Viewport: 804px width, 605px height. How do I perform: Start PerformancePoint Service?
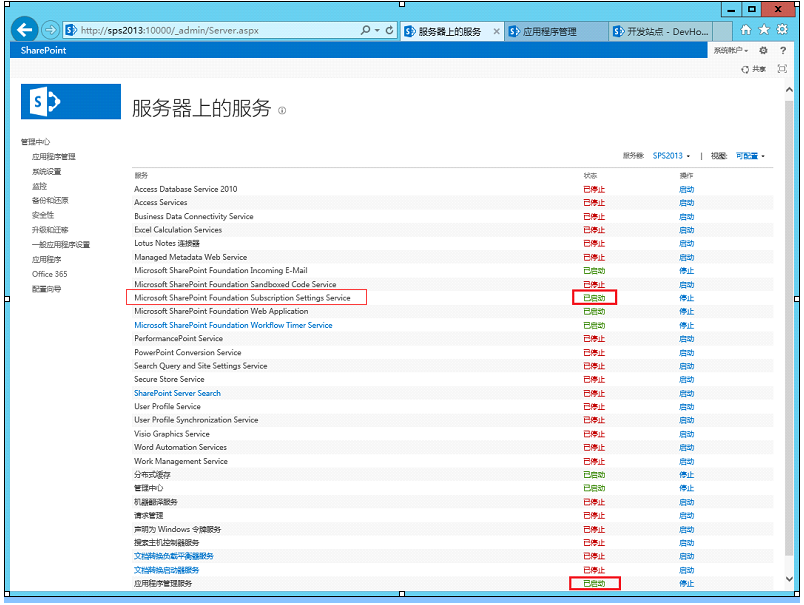687,339
